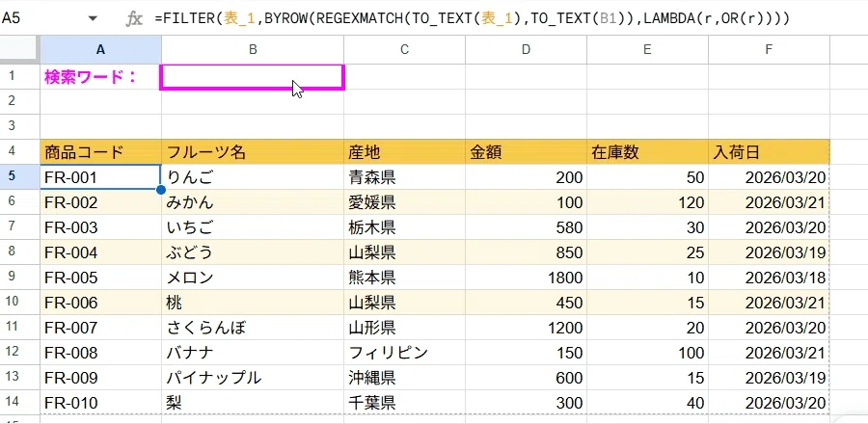Select column F header
The width and height of the screenshot is (868, 424).
(769, 49)
